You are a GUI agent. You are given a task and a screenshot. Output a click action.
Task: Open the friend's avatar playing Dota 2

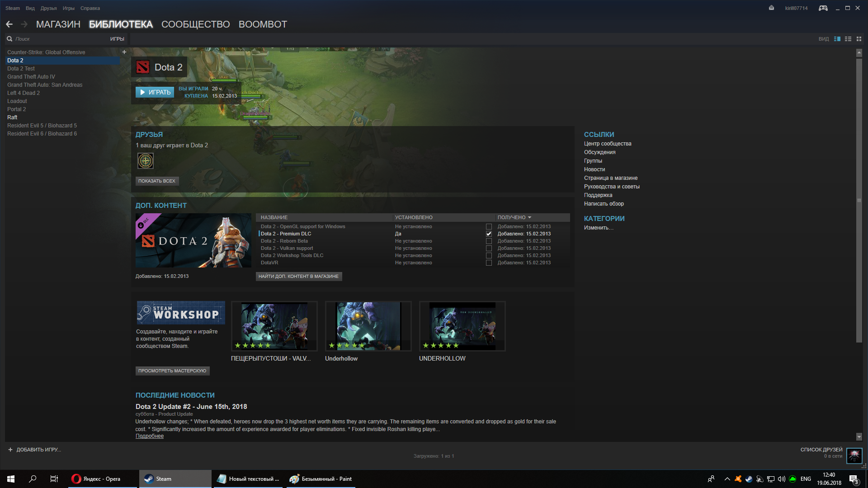(146, 161)
